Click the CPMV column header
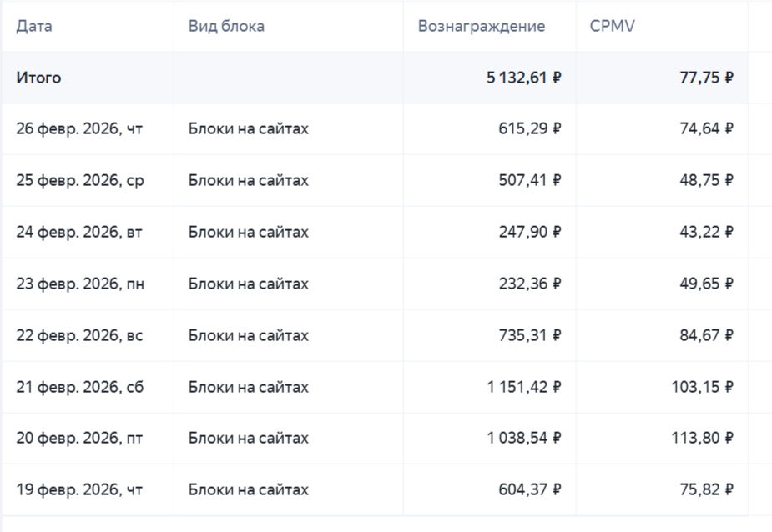This screenshot has height=532, width=772. (x=612, y=26)
